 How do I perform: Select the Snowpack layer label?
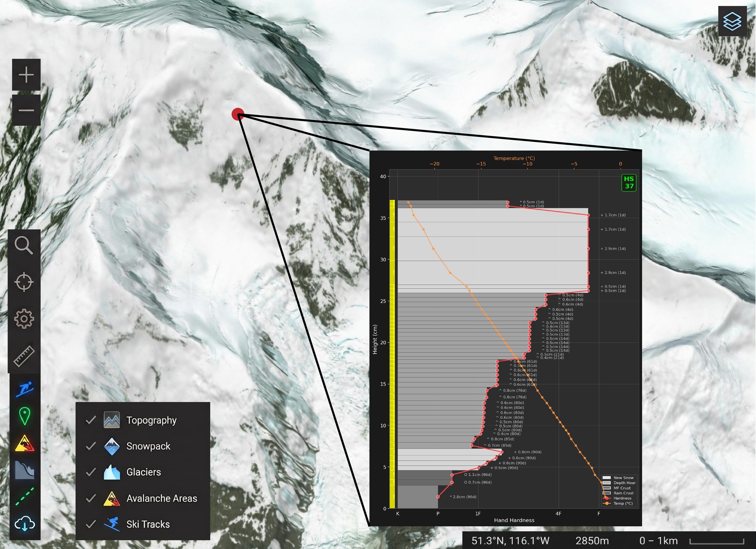[x=148, y=447]
